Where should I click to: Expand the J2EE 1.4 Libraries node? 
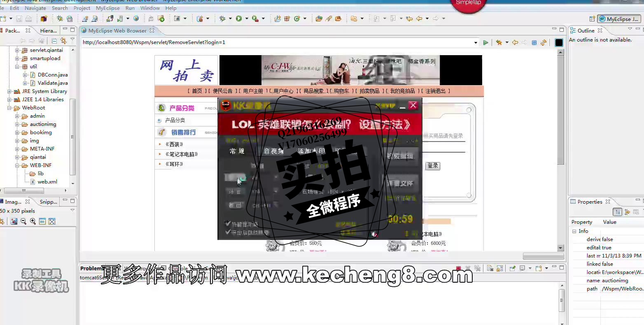click(9, 100)
